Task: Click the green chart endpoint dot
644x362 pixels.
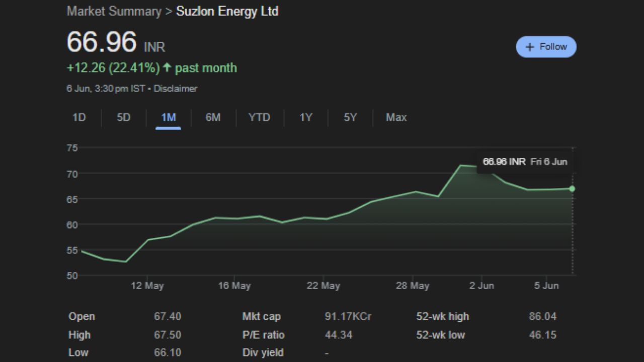Action: tap(572, 189)
